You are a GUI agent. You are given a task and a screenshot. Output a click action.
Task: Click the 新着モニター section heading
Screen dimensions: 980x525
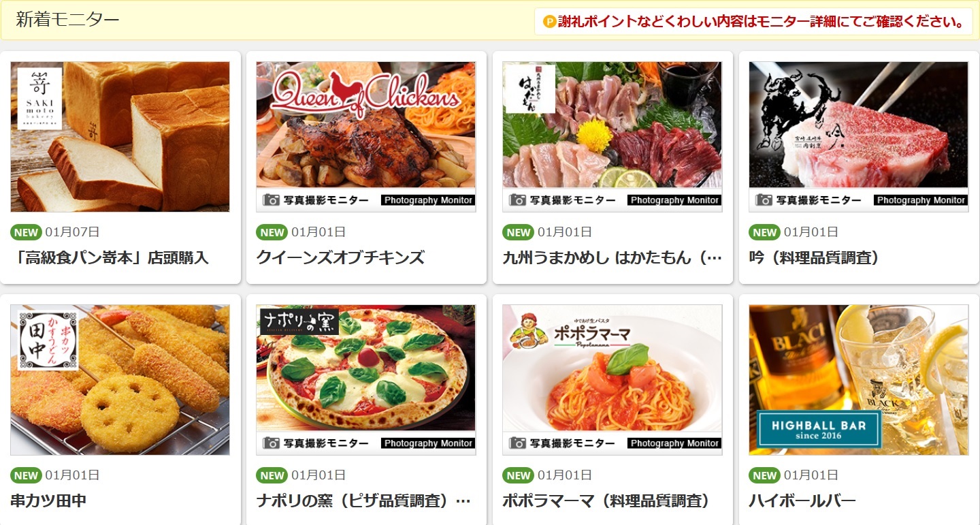pyautogui.click(x=67, y=20)
